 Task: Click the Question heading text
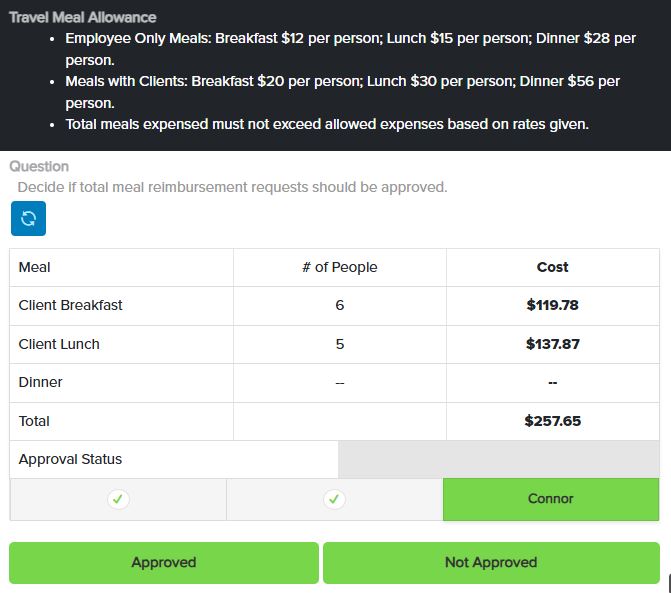(39, 166)
